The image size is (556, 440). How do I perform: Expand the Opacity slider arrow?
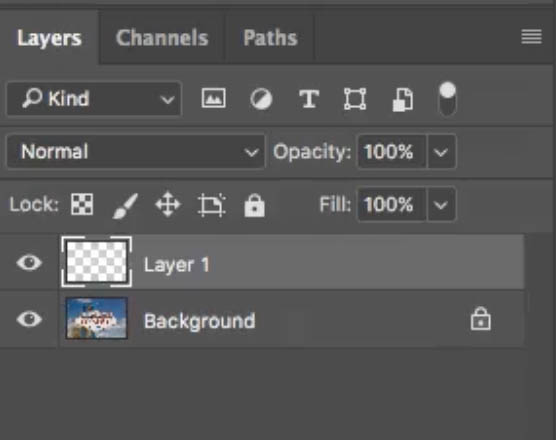point(441,152)
